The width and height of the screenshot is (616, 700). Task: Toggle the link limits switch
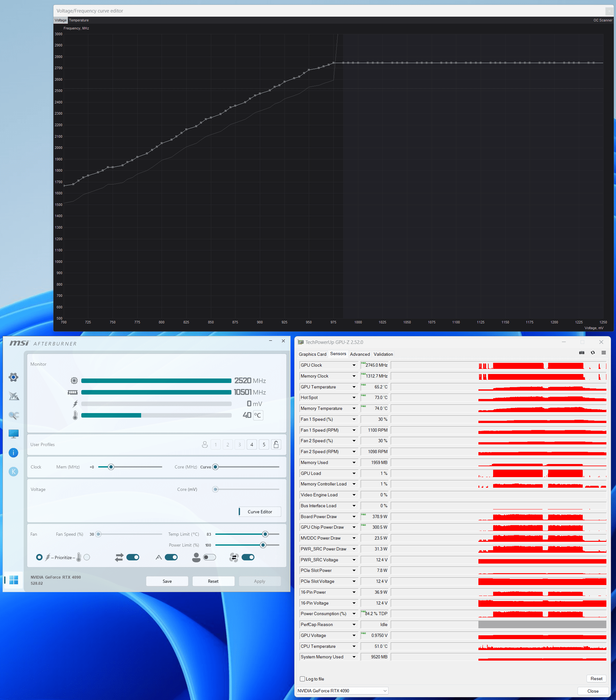133,557
